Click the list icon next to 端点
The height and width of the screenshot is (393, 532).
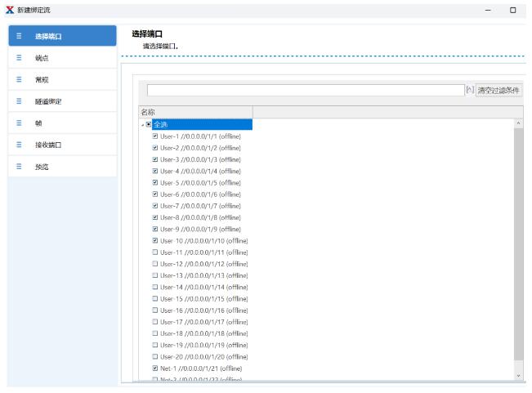coord(18,58)
